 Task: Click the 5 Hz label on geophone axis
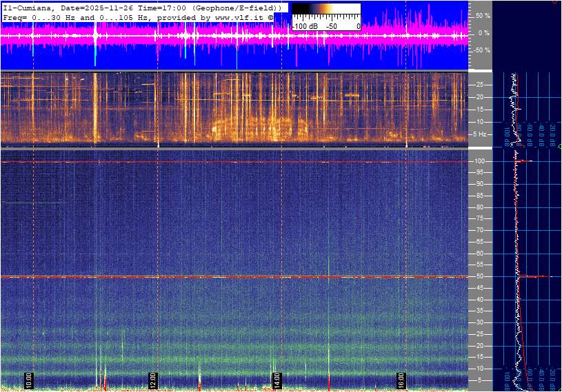[x=482, y=134]
